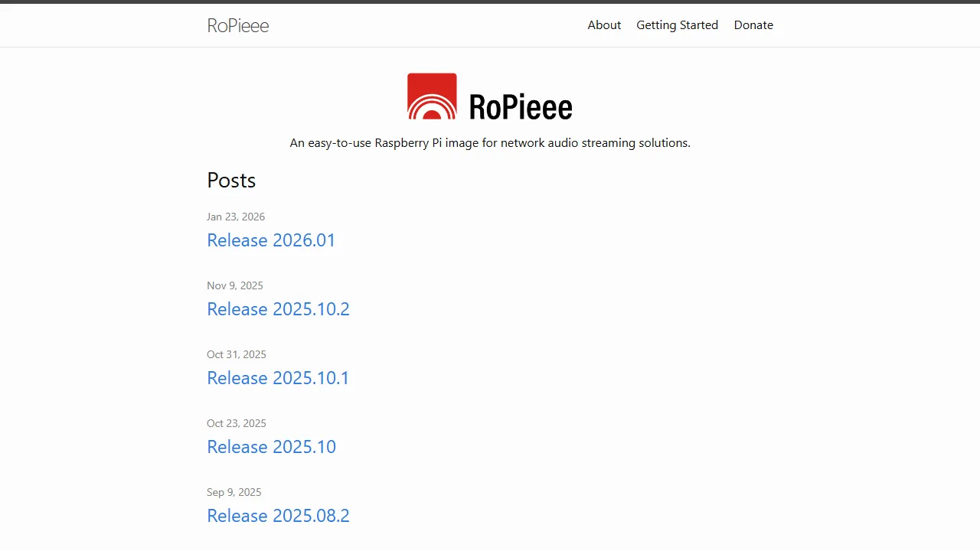Open the About page
This screenshot has height=551, width=980.
[604, 24]
